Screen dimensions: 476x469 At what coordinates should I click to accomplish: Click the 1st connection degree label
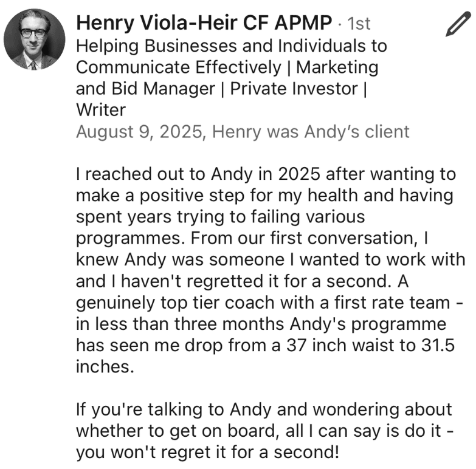point(358,24)
